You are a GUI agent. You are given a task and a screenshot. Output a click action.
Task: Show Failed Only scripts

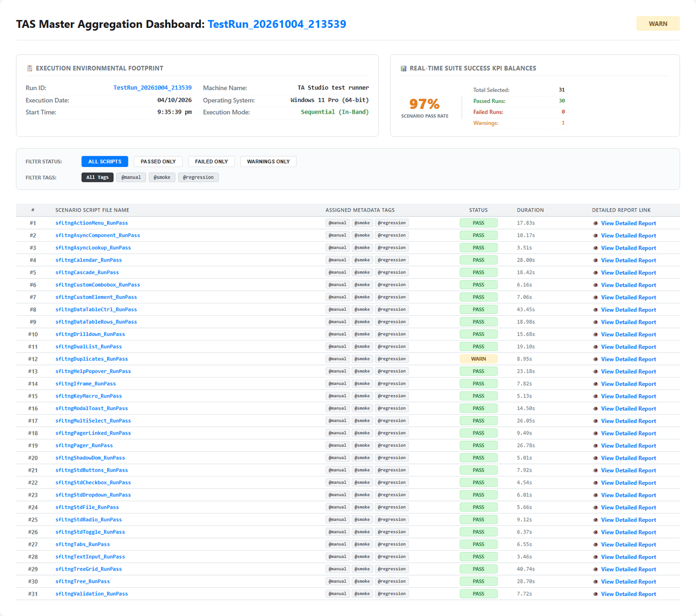tap(212, 161)
